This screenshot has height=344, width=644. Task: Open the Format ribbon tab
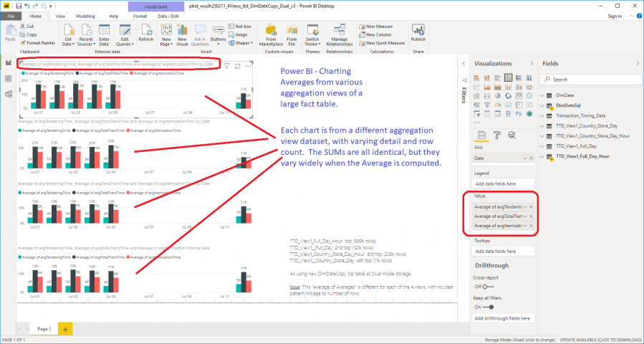coord(140,16)
